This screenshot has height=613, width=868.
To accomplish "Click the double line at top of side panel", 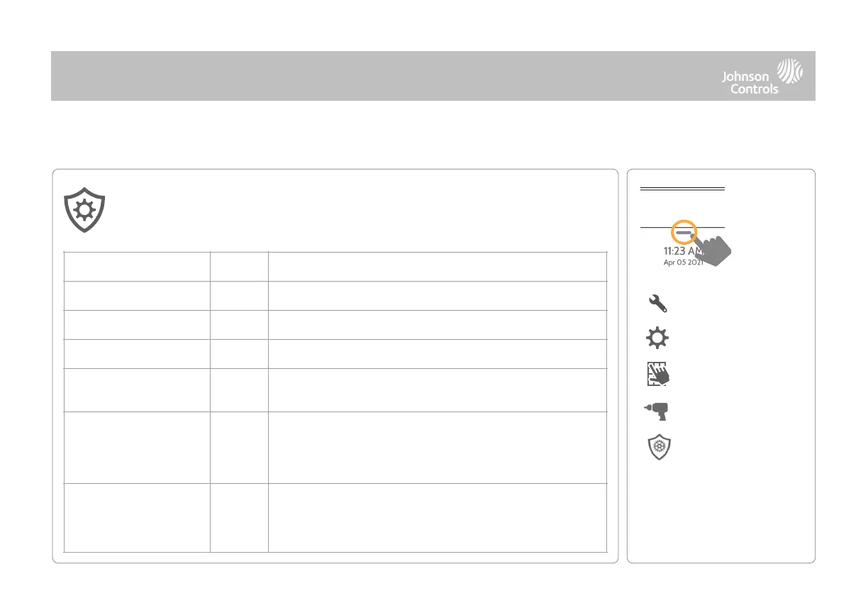I will [x=682, y=189].
